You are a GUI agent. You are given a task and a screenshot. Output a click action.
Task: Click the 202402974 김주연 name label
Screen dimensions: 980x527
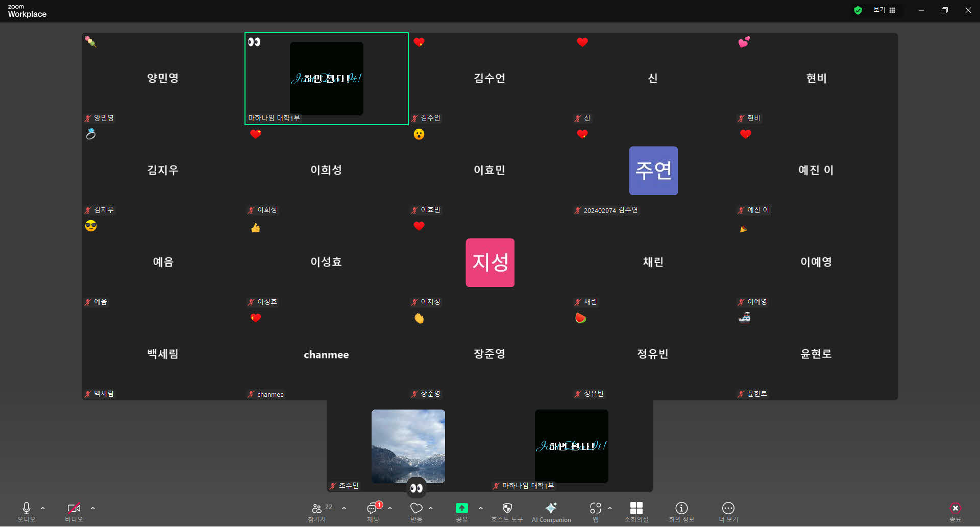coord(610,210)
